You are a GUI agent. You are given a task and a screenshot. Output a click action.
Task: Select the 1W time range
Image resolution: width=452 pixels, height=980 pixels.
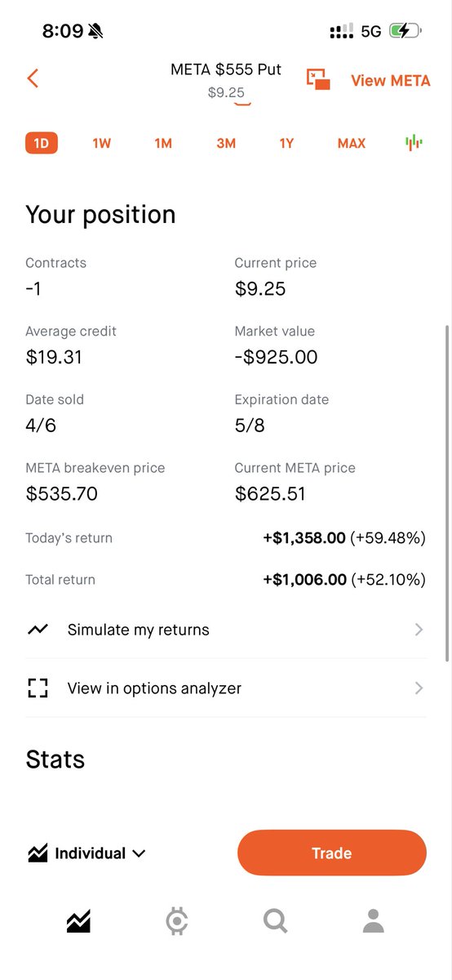pyautogui.click(x=101, y=143)
